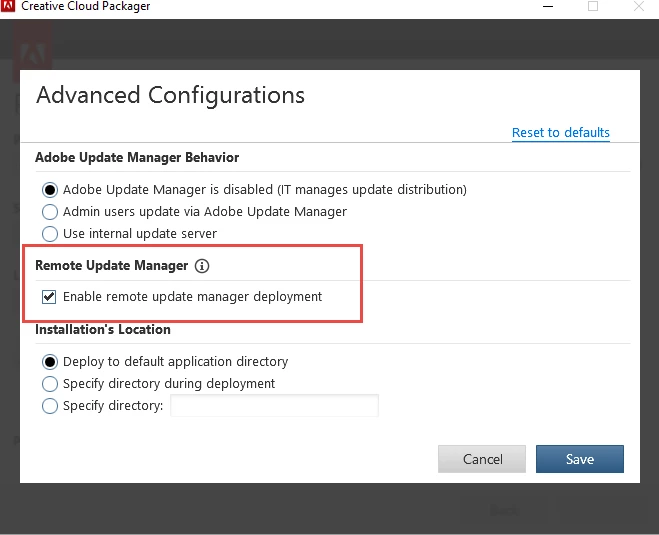Close the Creative Cloud Packager window
The image size is (659, 535).
coord(639,6)
